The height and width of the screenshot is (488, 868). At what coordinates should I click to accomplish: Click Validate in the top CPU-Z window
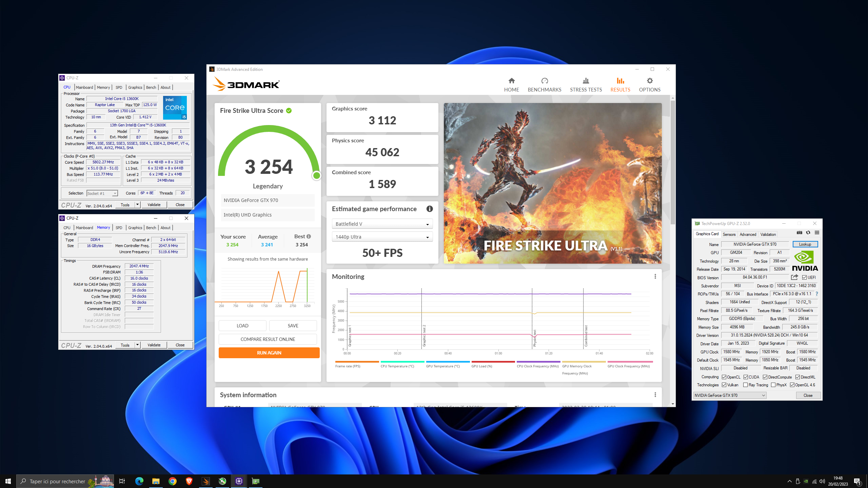[154, 205]
